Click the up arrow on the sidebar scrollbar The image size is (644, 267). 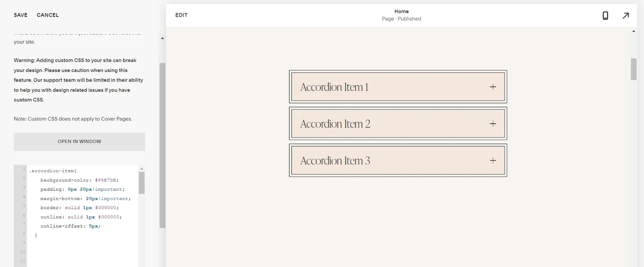tap(162, 38)
